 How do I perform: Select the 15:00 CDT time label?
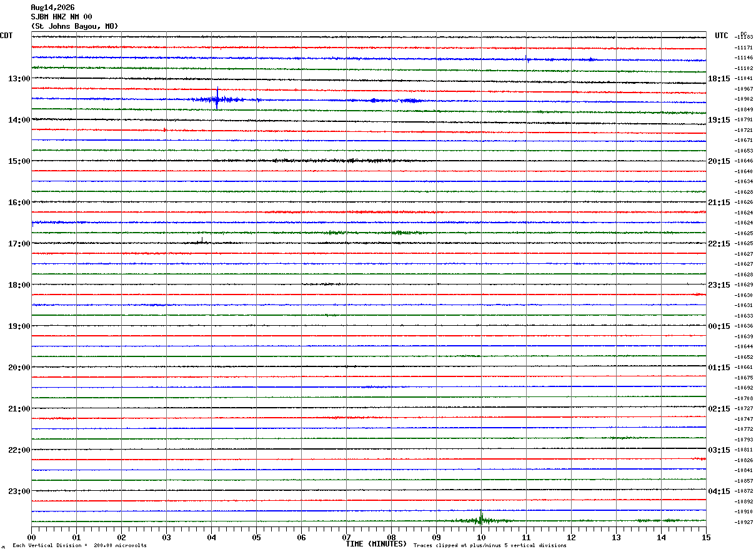coord(19,161)
